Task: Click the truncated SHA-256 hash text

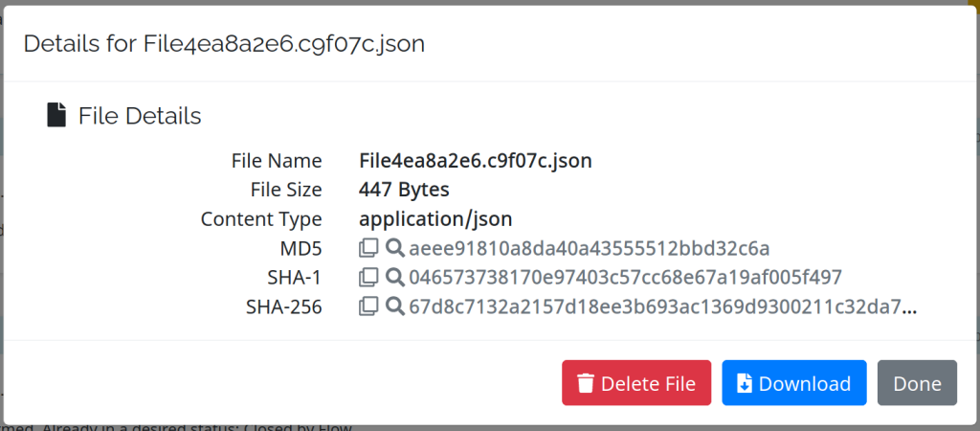Action: click(x=662, y=307)
